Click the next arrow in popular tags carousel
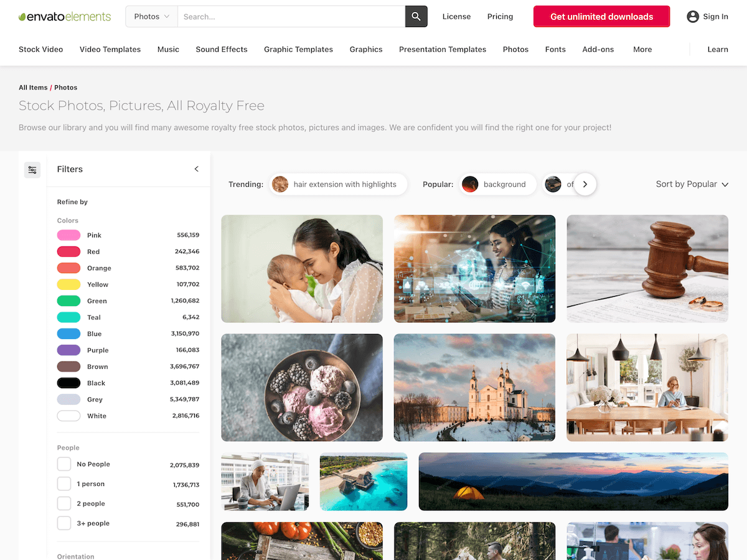The image size is (747, 560). click(x=585, y=184)
